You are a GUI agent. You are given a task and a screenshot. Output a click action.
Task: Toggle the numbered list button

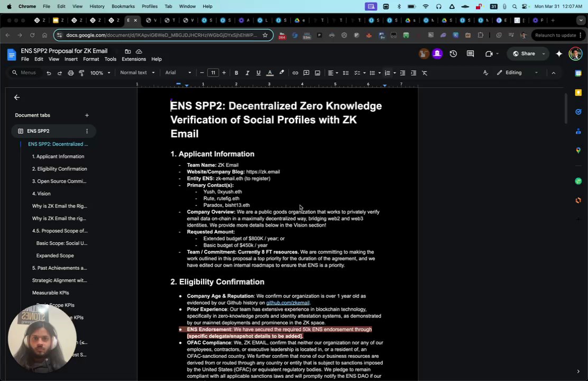(x=388, y=73)
